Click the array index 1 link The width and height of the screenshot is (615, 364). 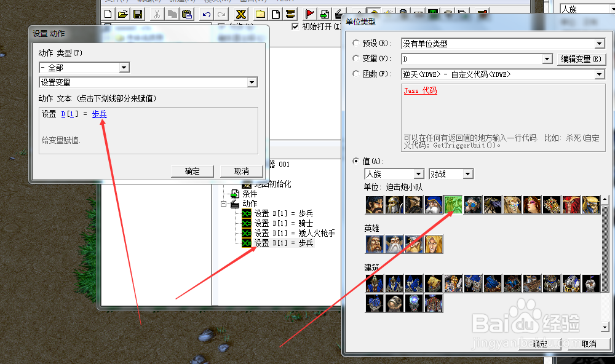pos(71,114)
